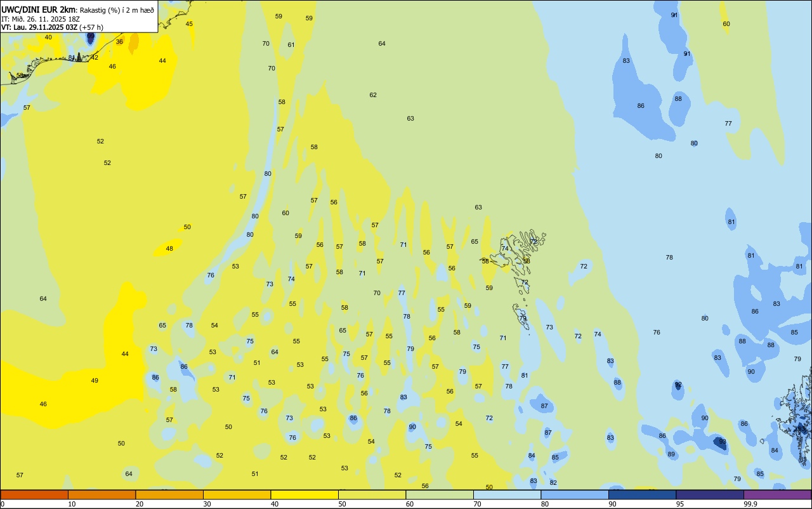Viewport: 812px width, 509px height.
Task: Select the 70–80 pale blue legend swatch
Action: [507, 494]
